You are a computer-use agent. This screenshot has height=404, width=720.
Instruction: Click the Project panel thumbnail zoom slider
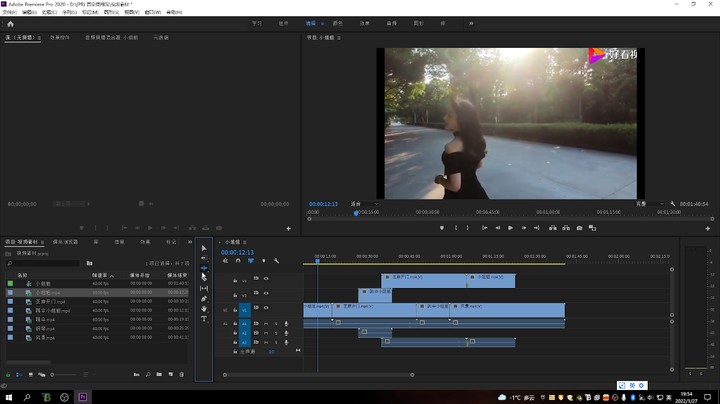[62, 375]
